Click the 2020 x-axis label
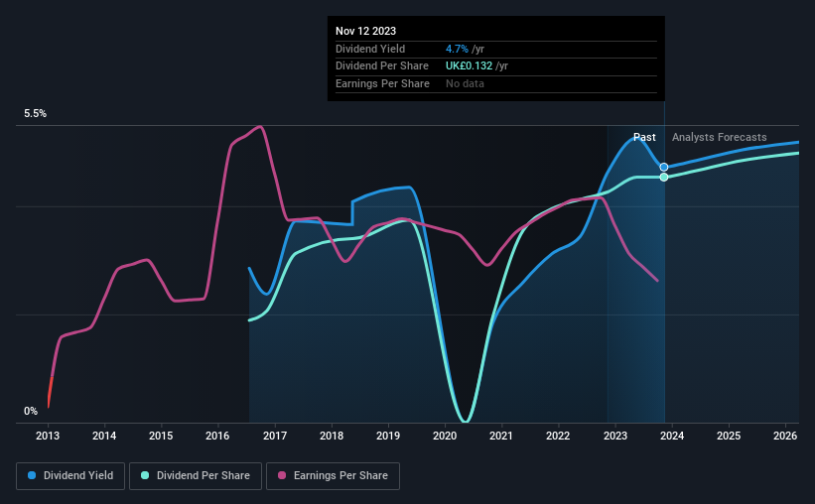 (x=445, y=436)
